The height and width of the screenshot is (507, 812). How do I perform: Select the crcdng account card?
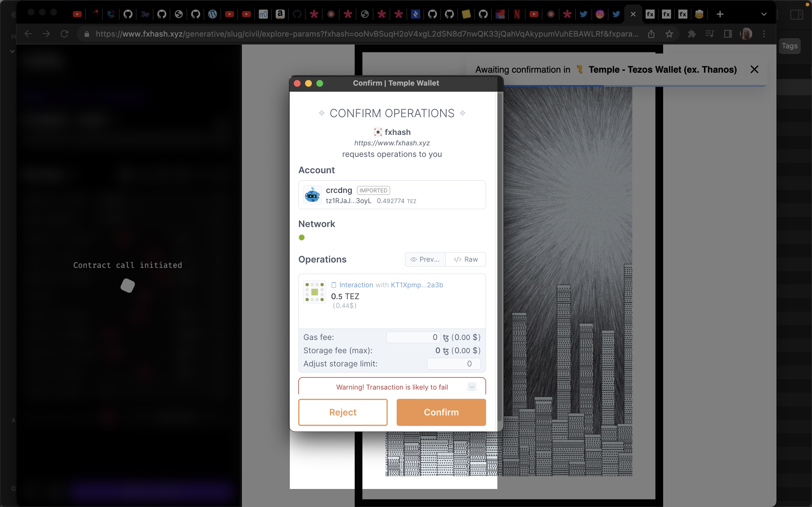[x=392, y=195]
